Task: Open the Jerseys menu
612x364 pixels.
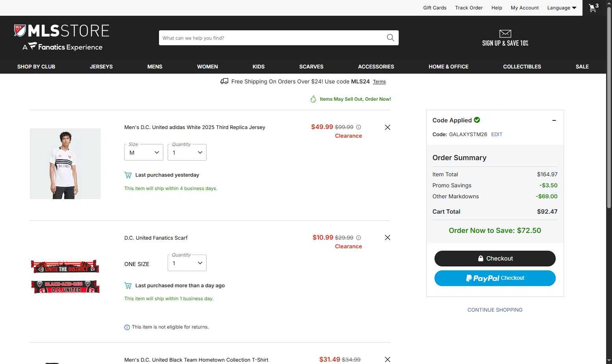Action: (101, 67)
